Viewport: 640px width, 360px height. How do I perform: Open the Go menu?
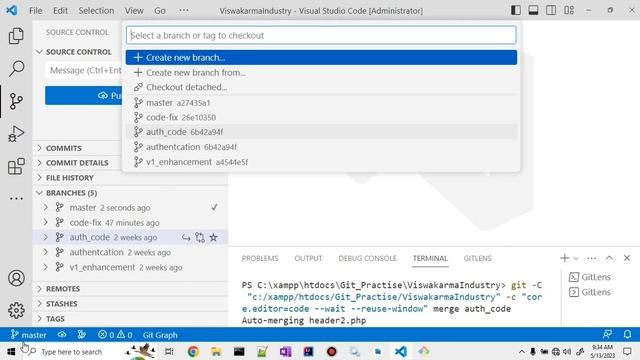pyautogui.click(x=160, y=11)
